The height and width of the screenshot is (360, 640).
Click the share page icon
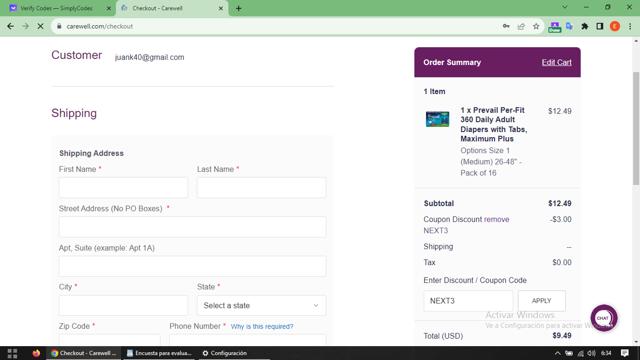[521, 26]
